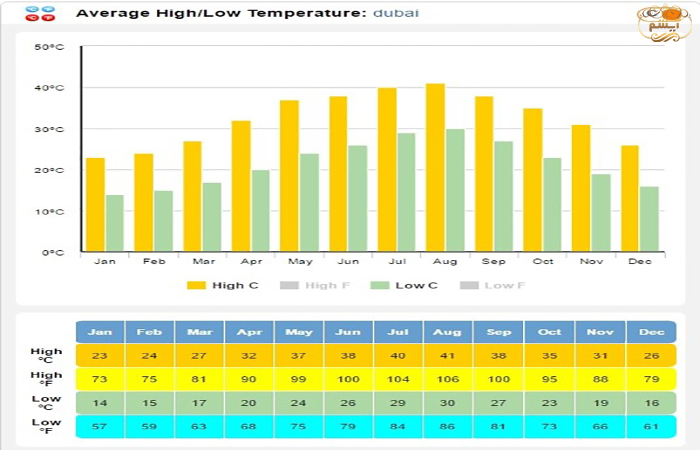
Task: Enable the High F legend series
Action: tap(320, 285)
